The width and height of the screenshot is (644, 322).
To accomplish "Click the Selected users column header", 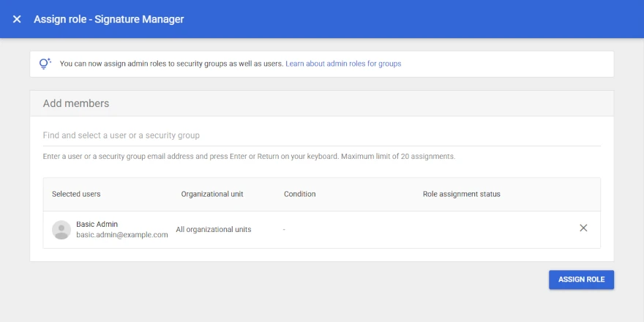I will 76,194.
